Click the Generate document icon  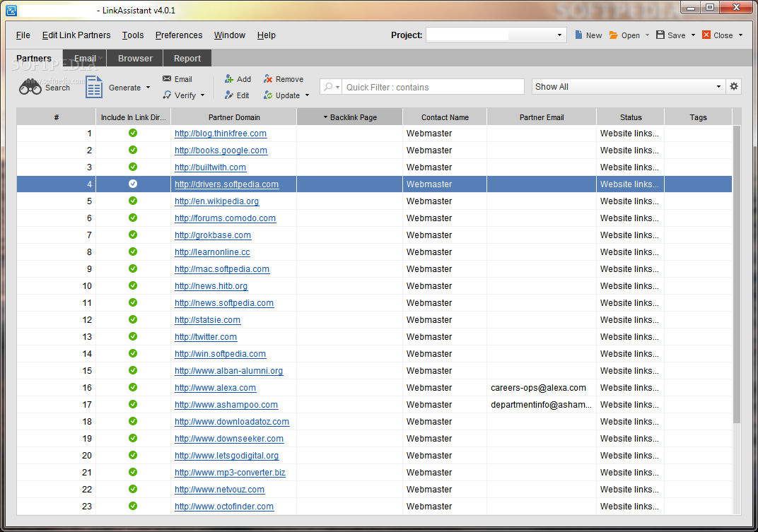pyautogui.click(x=94, y=88)
